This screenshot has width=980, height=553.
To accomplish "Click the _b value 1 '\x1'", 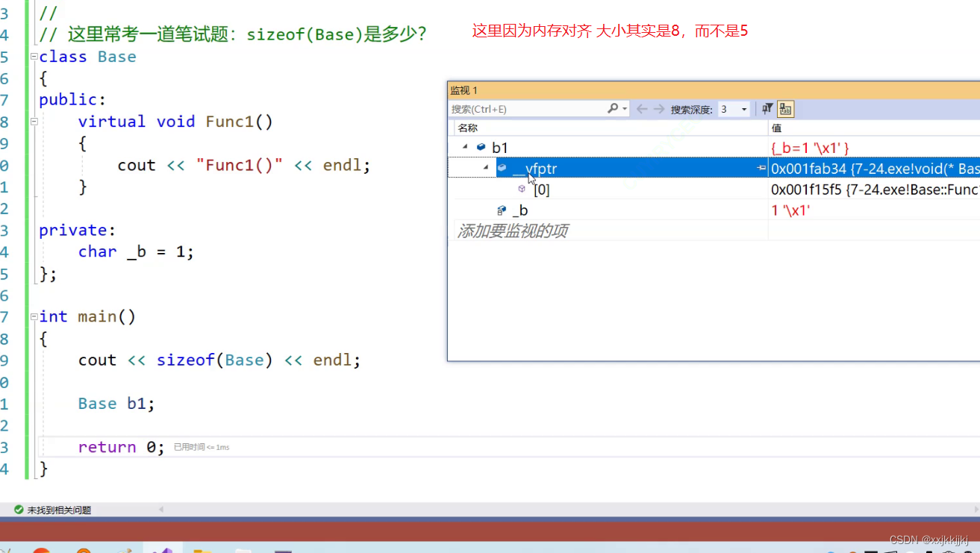I will pos(790,210).
